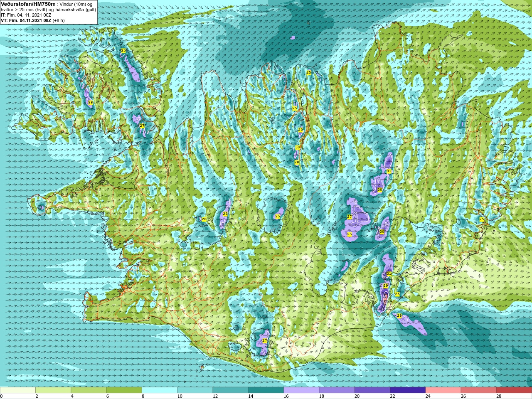Click the legend scale number 24
The height and width of the screenshot is (399, 532).
point(428,396)
